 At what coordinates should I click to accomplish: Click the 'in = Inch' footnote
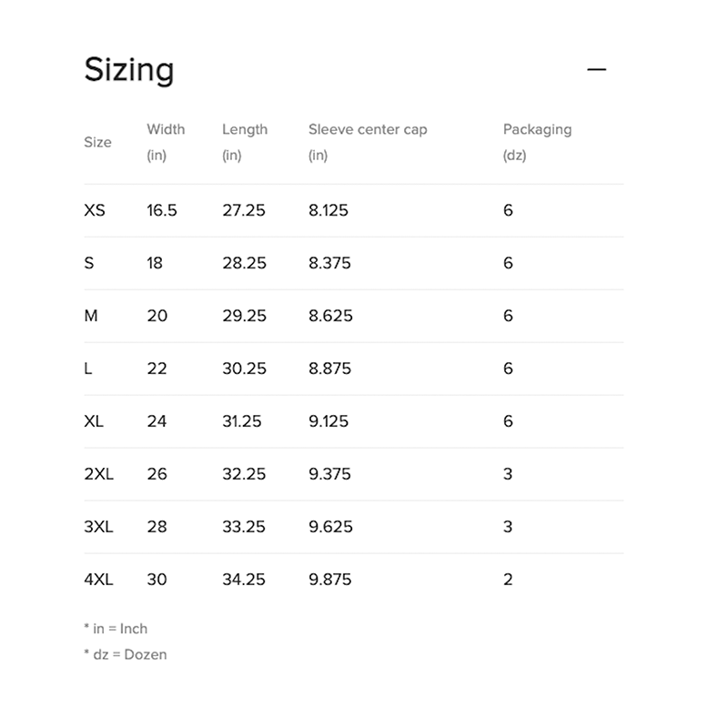click(116, 629)
